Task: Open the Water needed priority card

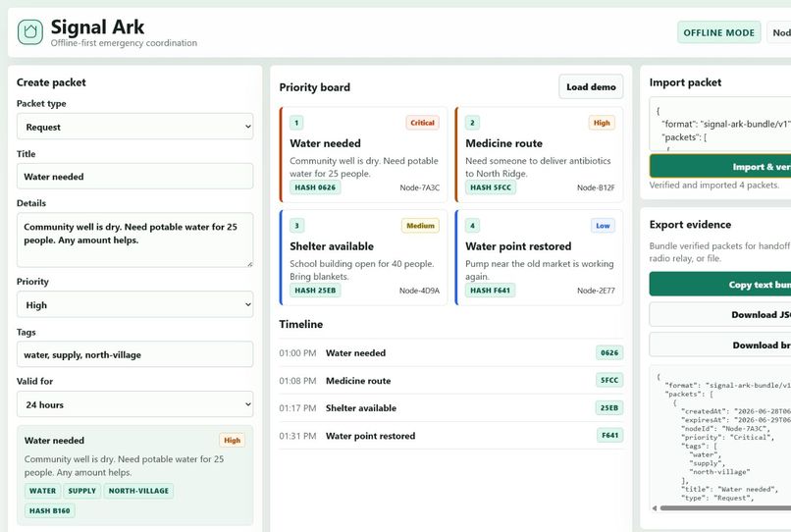Action: [364, 154]
